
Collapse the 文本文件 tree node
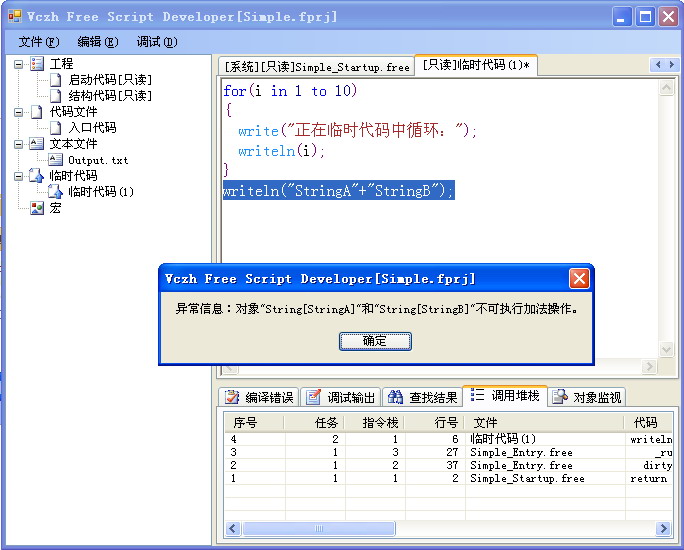tap(18, 144)
